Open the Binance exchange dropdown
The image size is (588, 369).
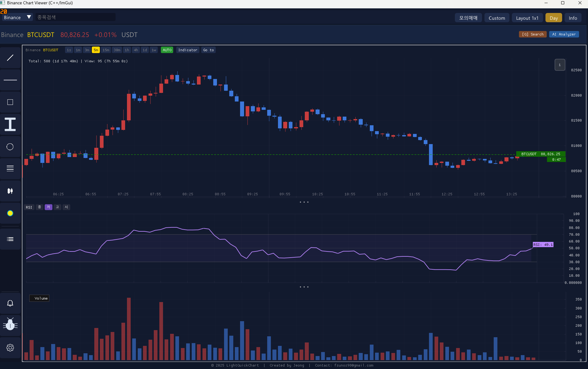[x=17, y=18]
